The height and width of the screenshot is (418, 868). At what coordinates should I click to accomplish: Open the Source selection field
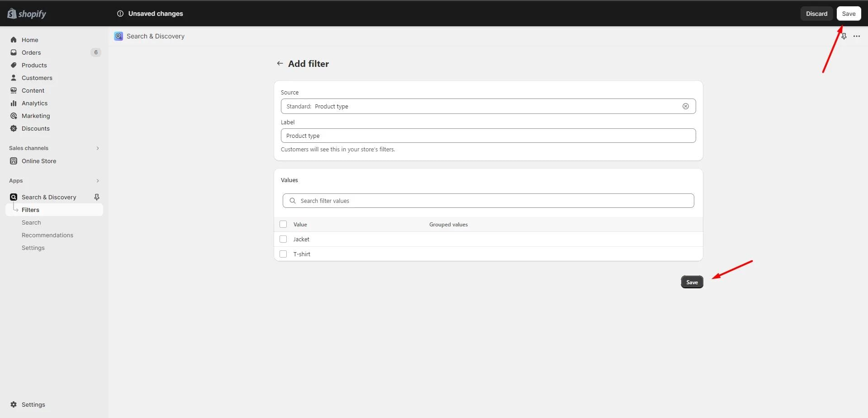(x=479, y=106)
